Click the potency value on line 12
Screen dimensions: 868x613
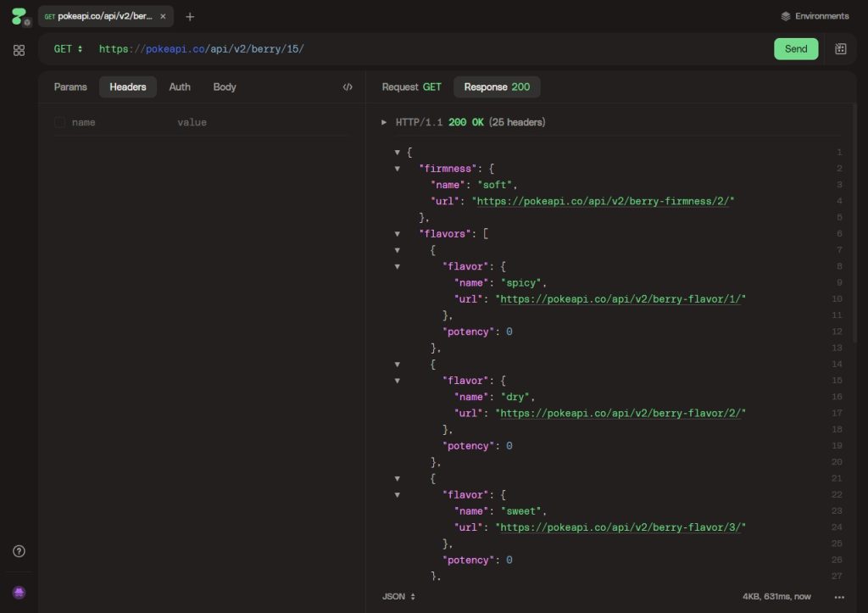509,332
